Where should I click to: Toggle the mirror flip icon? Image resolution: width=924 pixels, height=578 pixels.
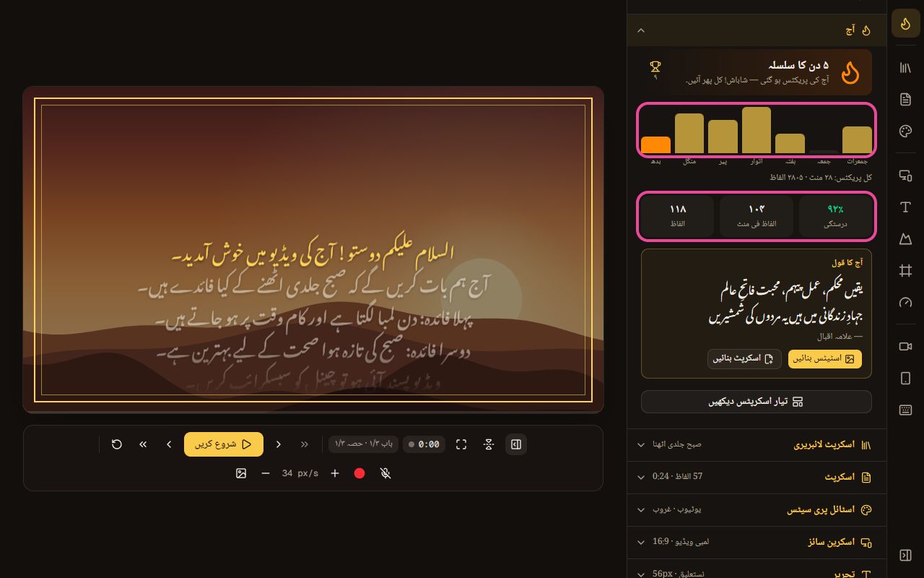(x=489, y=444)
